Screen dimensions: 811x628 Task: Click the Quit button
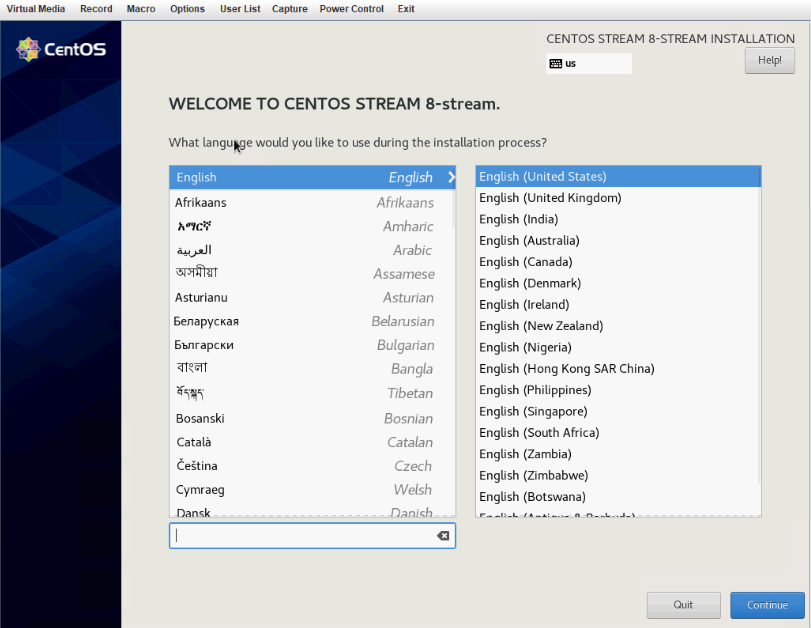683,605
